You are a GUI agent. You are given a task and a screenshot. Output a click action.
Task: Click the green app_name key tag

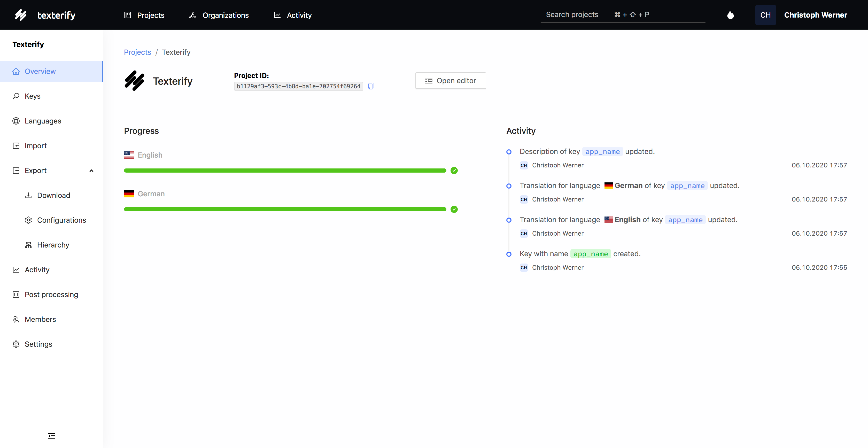pyautogui.click(x=590, y=254)
